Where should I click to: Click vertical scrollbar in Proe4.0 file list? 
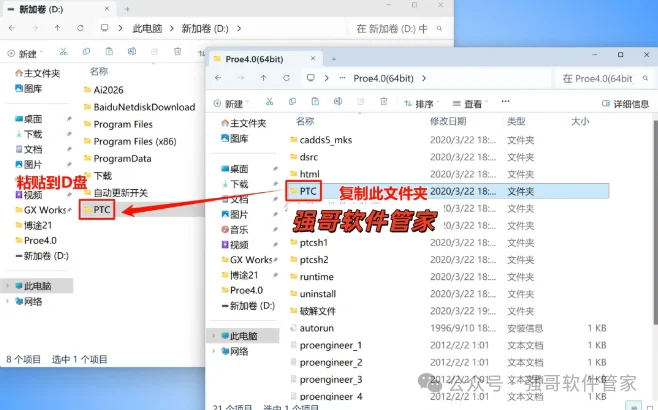coord(655,221)
